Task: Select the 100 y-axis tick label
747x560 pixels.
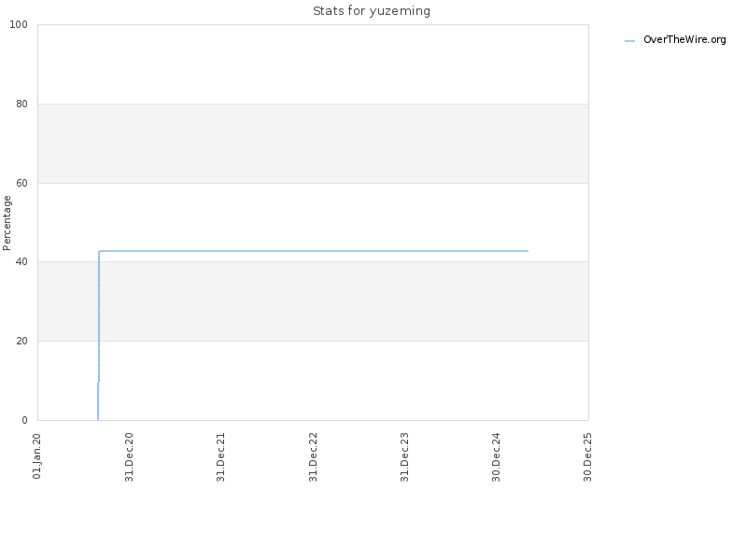Action: pyautogui.click(x=19, y=24)
